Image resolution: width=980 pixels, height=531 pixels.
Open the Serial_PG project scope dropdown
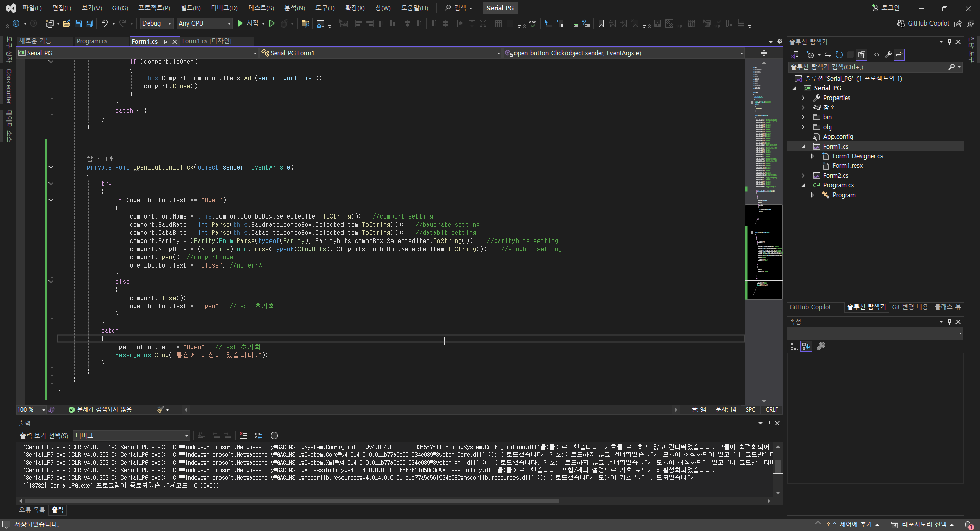click(138, 53)
